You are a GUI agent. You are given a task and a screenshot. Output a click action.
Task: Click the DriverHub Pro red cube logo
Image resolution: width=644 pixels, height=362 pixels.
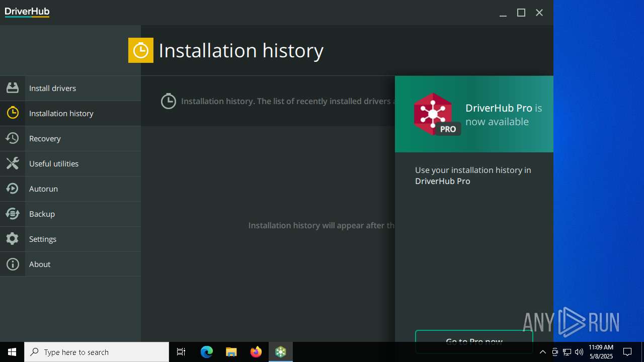tap(433, 114)
